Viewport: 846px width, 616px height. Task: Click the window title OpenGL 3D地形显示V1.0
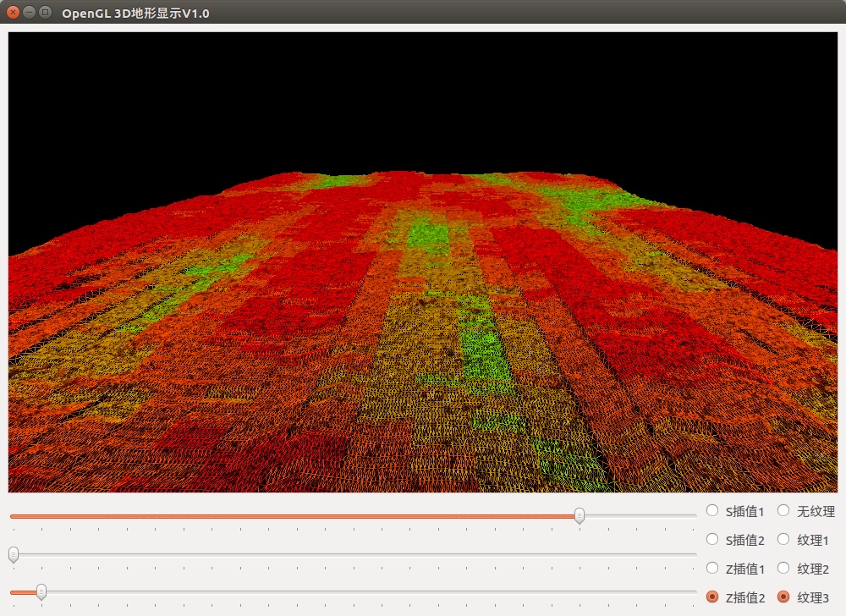point(135,13)
